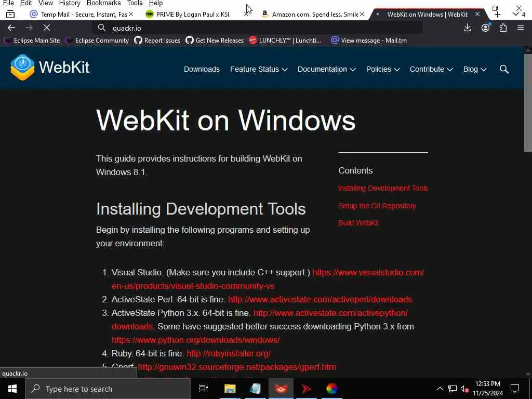Open the rubyinstaller.org link

pyautogui.click(x=229, y=353)
